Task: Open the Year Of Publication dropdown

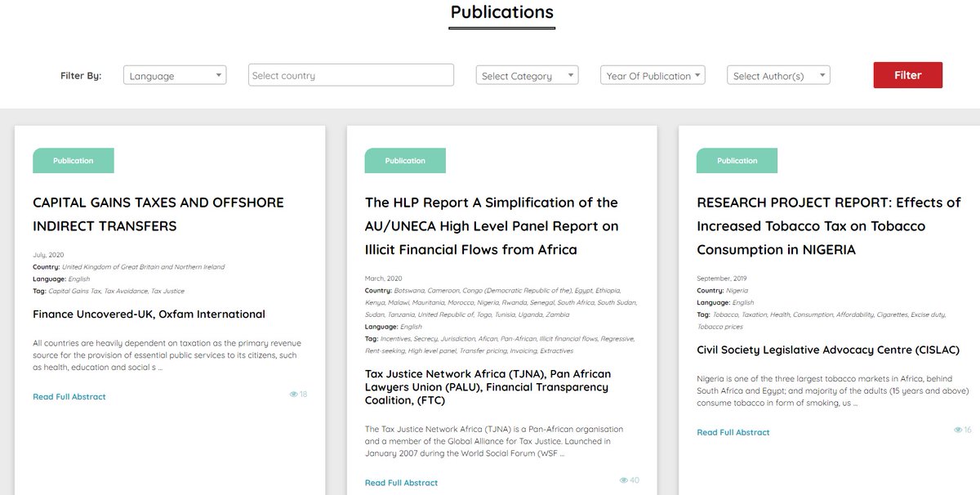Action: coord(653,75)
